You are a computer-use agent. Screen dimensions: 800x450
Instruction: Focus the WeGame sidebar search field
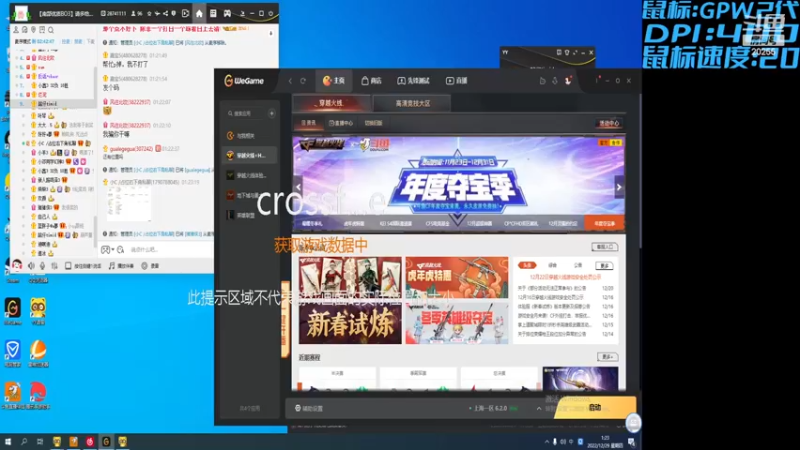click(245, 113)
